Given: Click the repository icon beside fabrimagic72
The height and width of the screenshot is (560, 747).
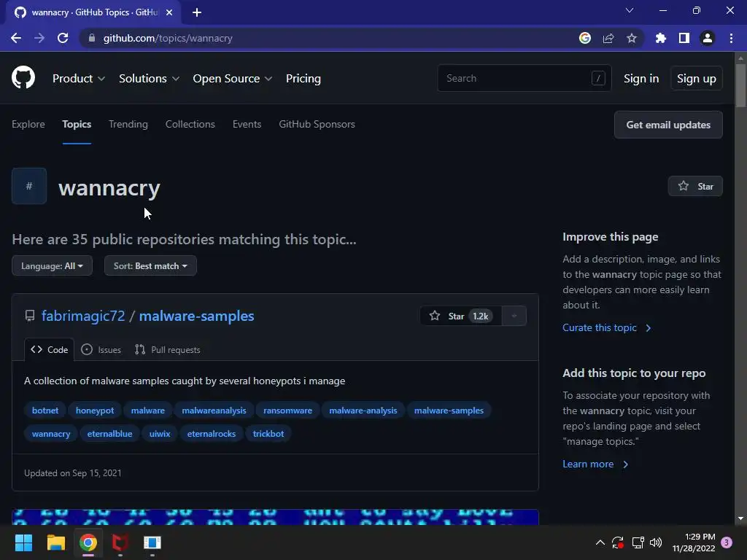Looking at the screenshot, I should pyautogui.click(x=29, y=316).
